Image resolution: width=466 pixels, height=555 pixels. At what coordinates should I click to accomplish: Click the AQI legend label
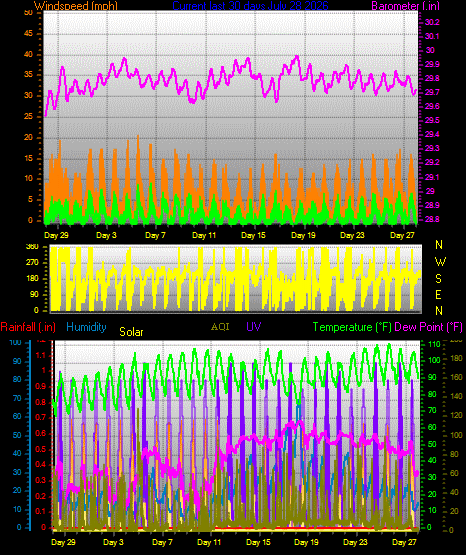click(x=220, y=327)
